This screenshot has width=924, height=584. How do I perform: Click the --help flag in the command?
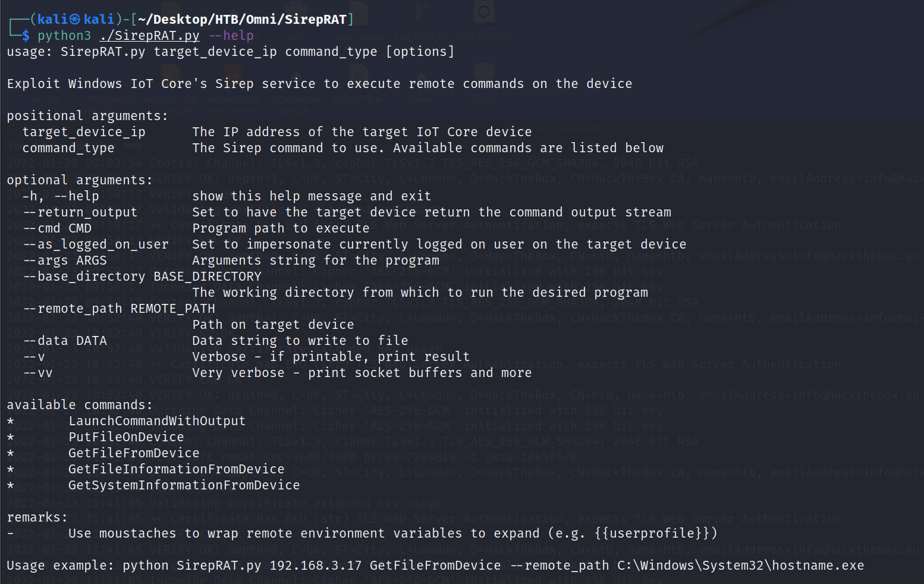coord(231,36)
